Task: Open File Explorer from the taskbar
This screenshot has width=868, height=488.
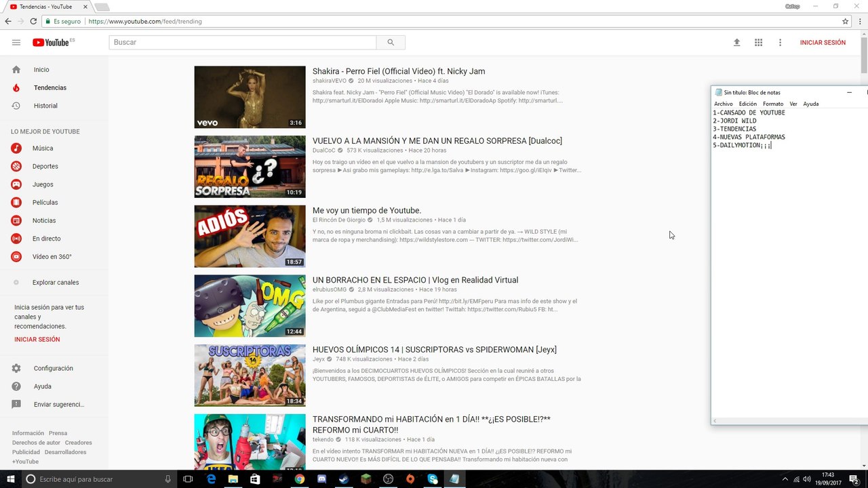Action: point(233,479)
